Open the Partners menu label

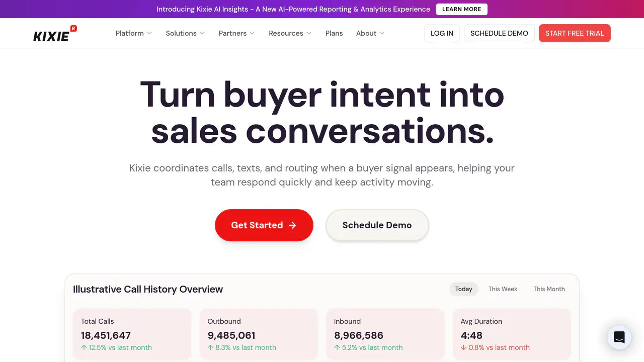232,33
